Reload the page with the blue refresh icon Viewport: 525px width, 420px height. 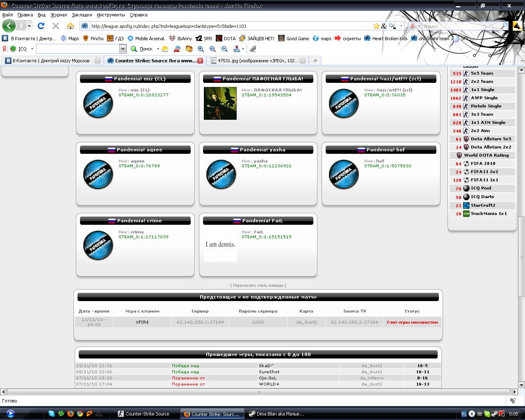coord(41,26)
